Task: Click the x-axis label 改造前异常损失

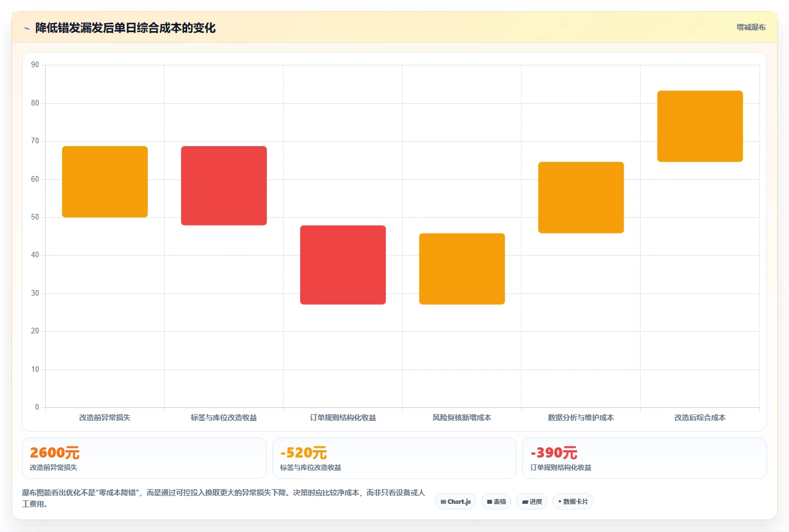Action: point(105,417)
